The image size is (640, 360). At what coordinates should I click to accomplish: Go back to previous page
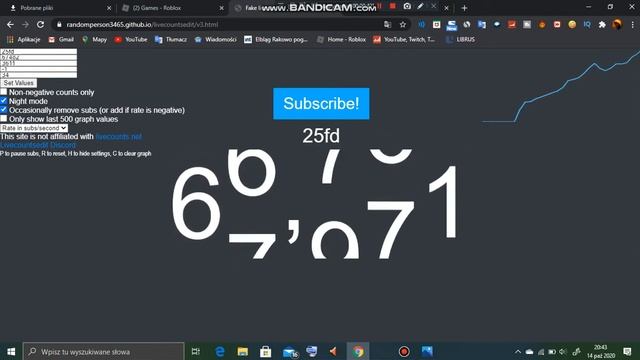pos(10,24)
